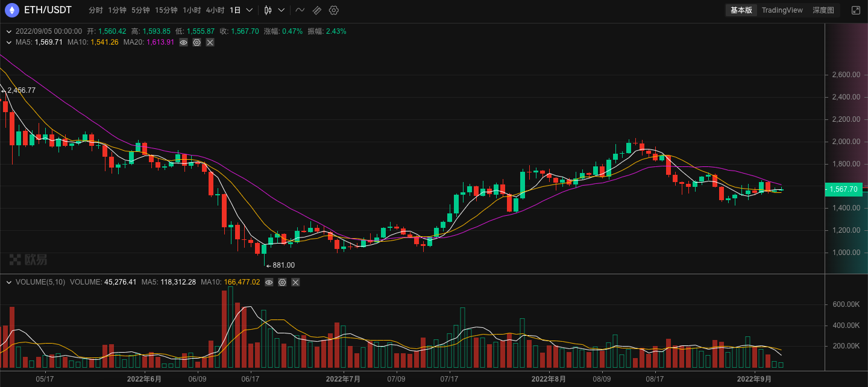Open chart settings gear in top toolbar
The height and width of the screenshot is (387, 868).
pyautogui.click(x=334, y=10)
